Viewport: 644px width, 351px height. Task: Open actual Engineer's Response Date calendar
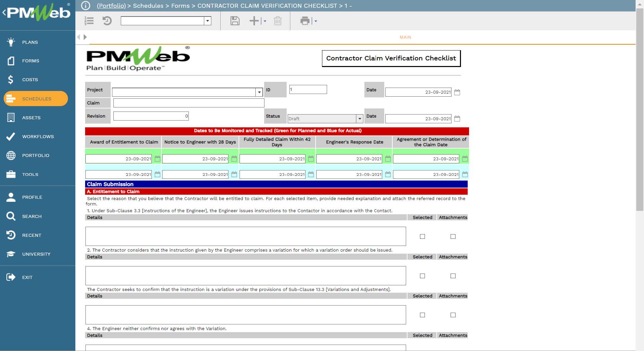click(388, 174)
